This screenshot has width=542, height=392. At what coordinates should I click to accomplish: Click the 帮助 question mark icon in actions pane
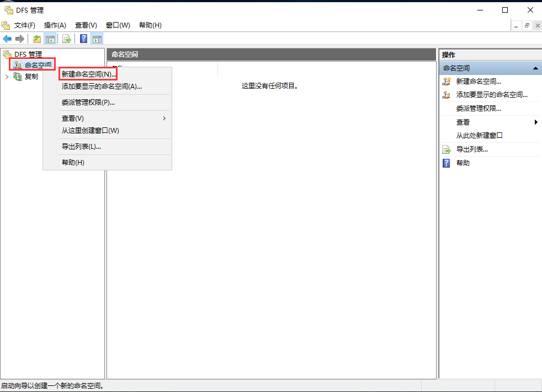[x=447, y=163]
